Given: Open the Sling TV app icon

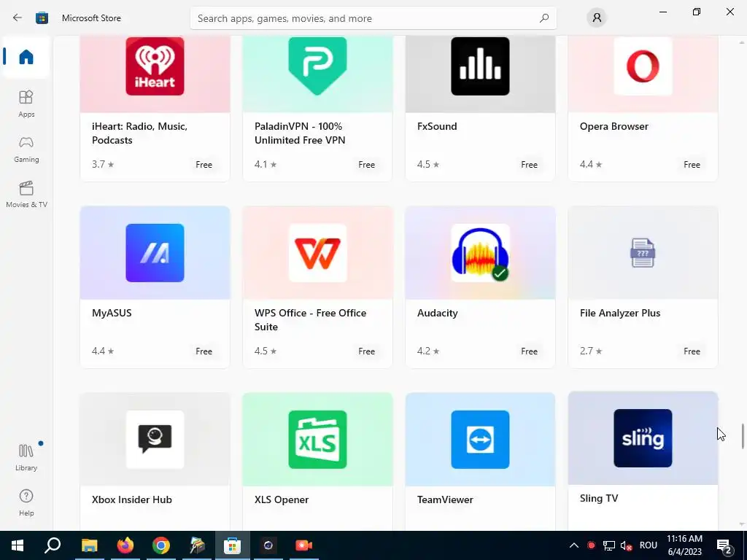Looking at the screenshot, I should 643,438.
